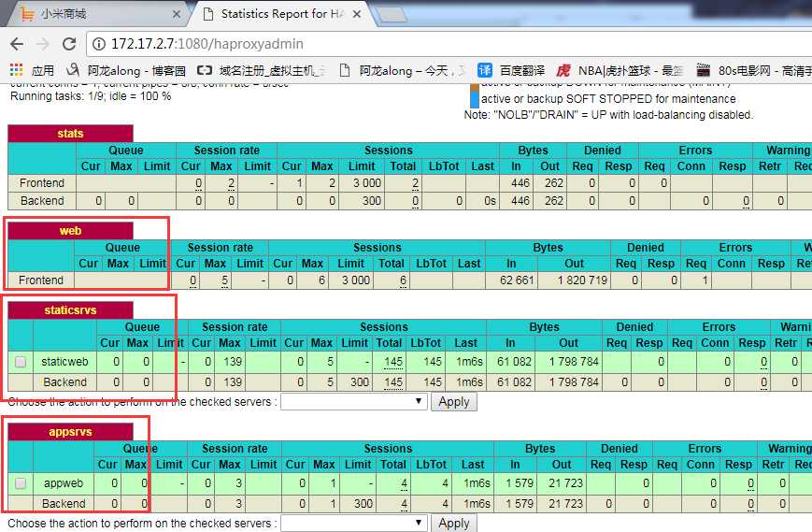The height and width of the screenshot is (532, 812).
Task: Click staticweb sessions total value 145
Action: (393, 362)
